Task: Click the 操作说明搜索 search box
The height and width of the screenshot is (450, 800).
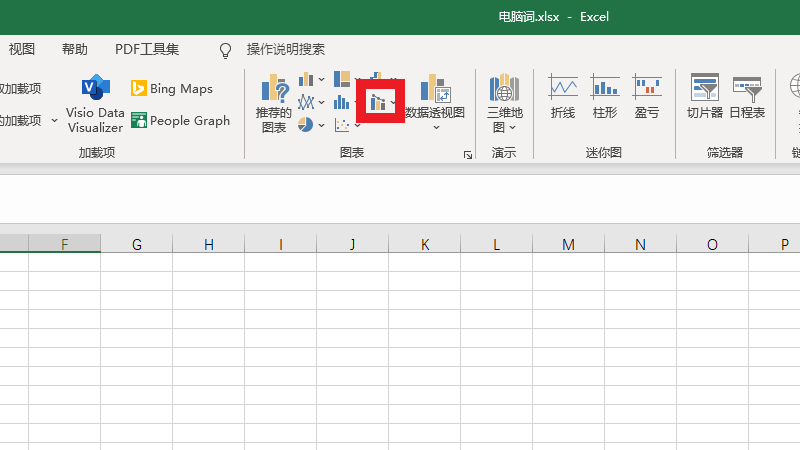Action: point(285,49)
